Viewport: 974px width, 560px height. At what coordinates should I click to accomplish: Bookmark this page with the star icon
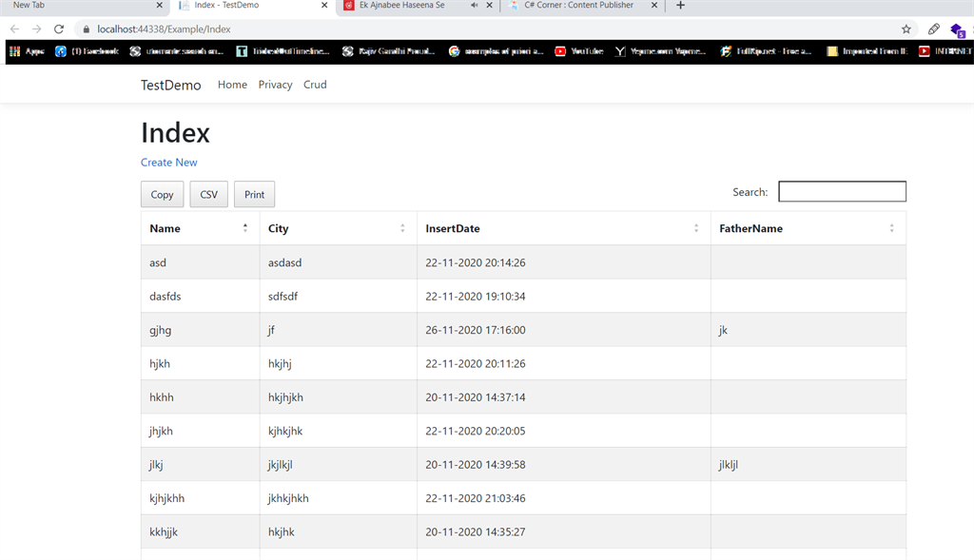coord(906,29)
